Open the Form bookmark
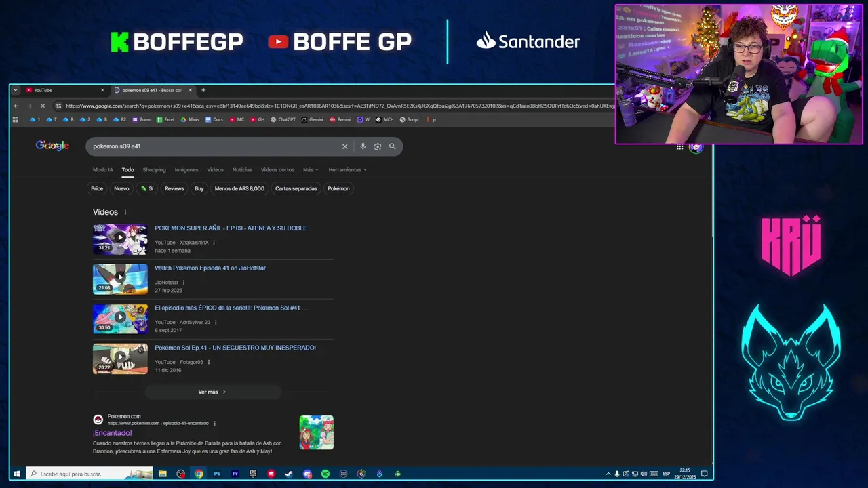 141,119
